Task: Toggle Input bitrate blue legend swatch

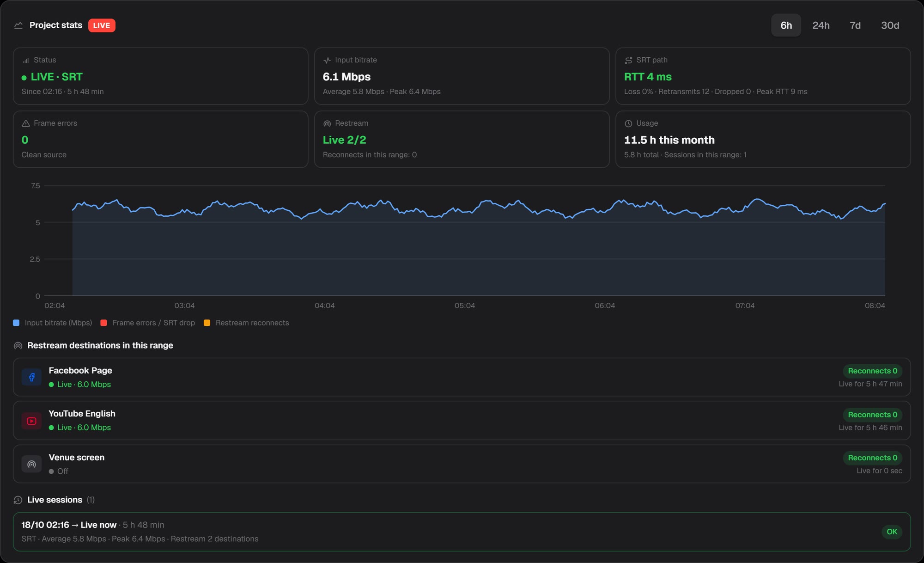Action: pos(16,323)
